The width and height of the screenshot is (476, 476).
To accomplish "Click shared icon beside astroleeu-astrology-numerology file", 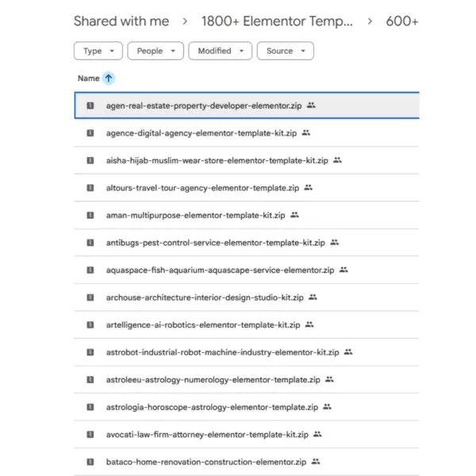I will coord(330,379).
